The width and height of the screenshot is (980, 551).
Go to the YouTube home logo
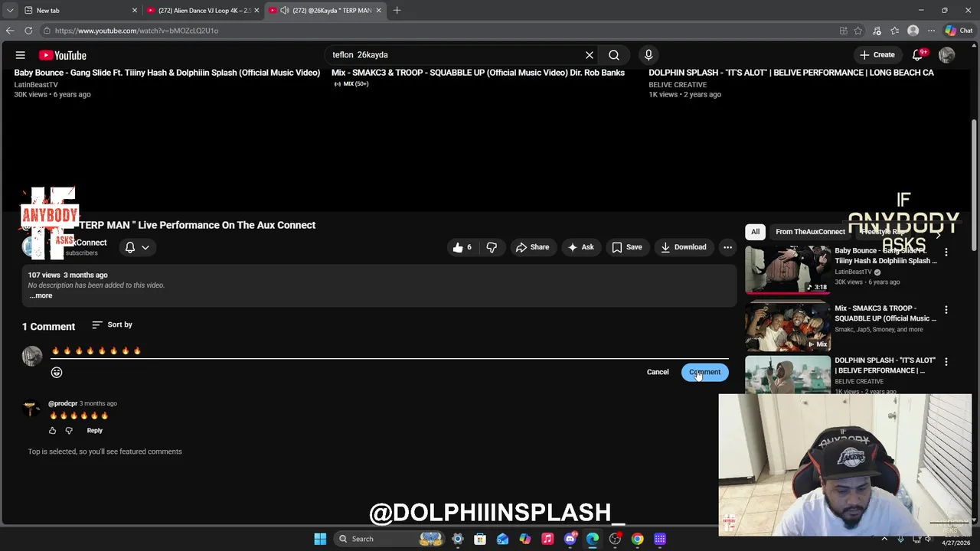[63, 55]
